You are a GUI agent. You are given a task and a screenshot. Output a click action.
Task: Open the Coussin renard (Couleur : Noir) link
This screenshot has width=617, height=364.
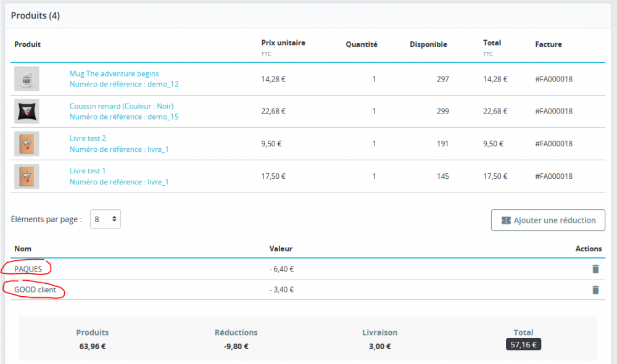pos(122,106)
